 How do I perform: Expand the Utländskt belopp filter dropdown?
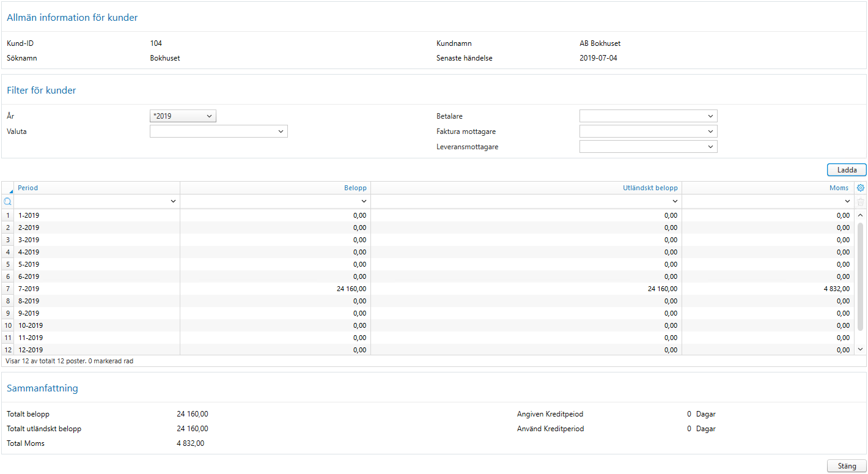click(x=675, y=201)
